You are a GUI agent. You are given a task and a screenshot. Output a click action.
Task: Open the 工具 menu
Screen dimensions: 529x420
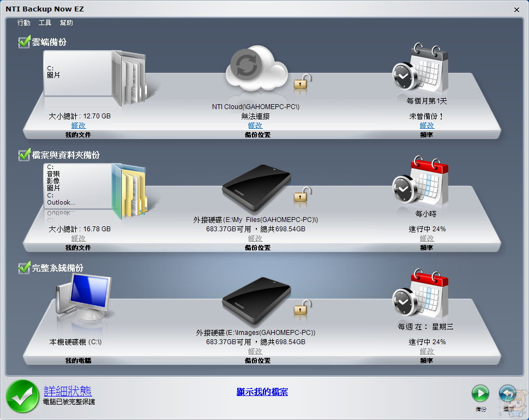coord(45,22)
